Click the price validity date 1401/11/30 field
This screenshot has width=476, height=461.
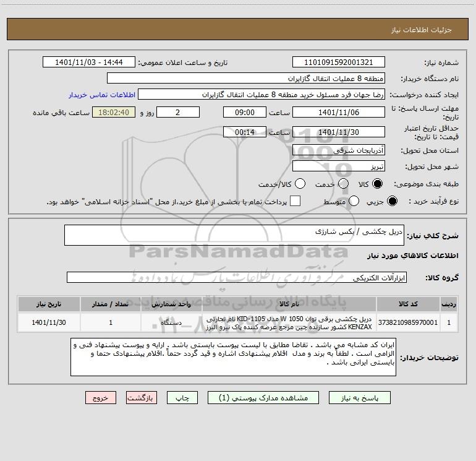click(x=339, y=132)
